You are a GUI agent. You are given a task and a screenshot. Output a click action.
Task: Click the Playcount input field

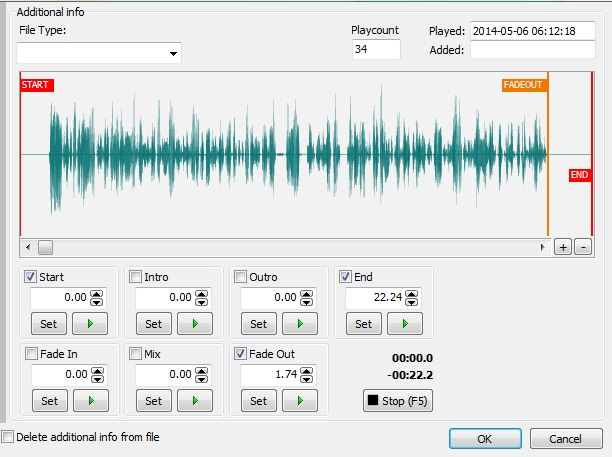pos(376,49)
